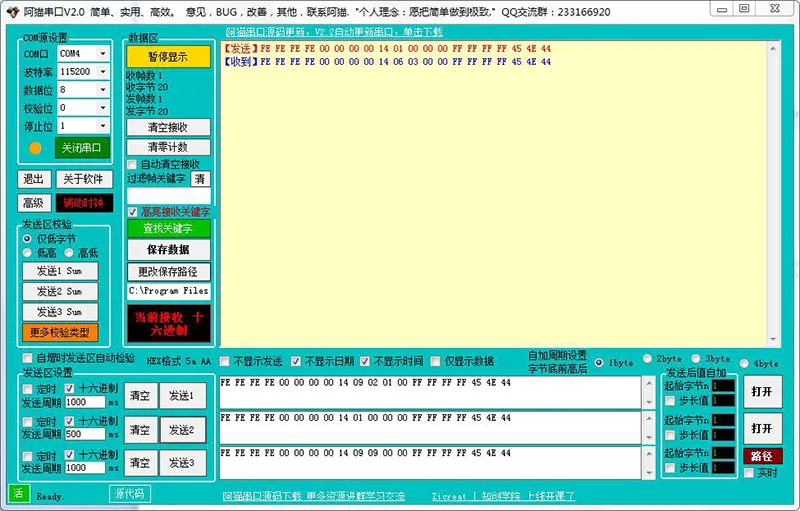
Task: Toggle the 当前接收 十六进制 mode button
Action: [168, 323]
